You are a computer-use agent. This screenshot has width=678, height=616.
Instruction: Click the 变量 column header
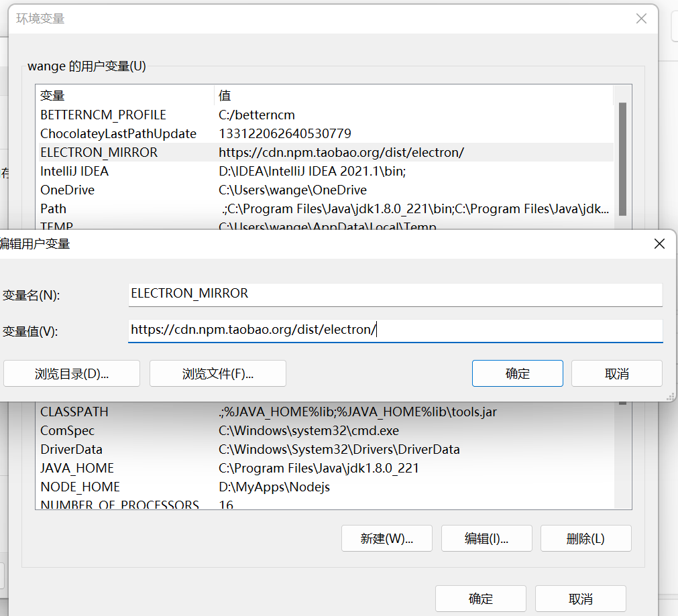(x=52, y=96)
